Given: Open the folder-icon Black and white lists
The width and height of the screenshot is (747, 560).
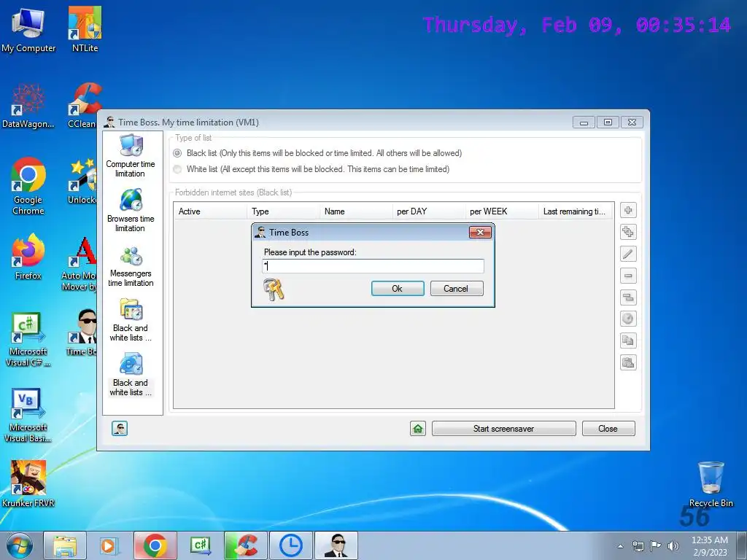Looking at the screenshot, I should click(131, 320).
